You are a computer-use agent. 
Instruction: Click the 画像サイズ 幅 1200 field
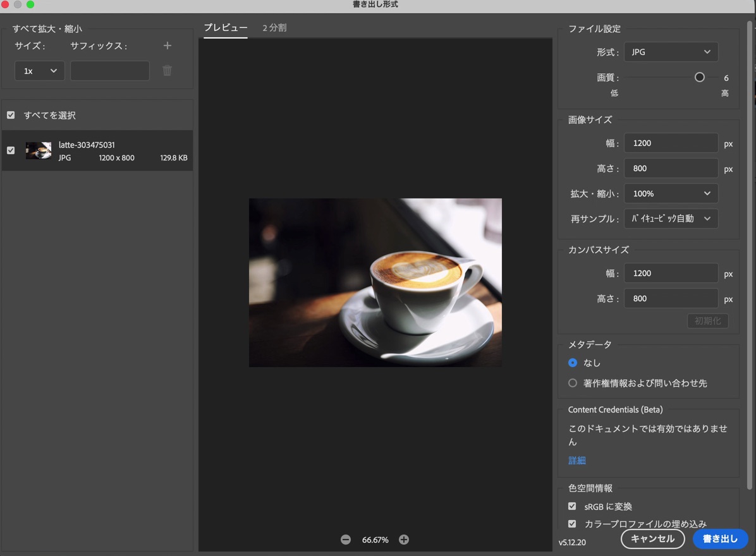click(671, 143)
